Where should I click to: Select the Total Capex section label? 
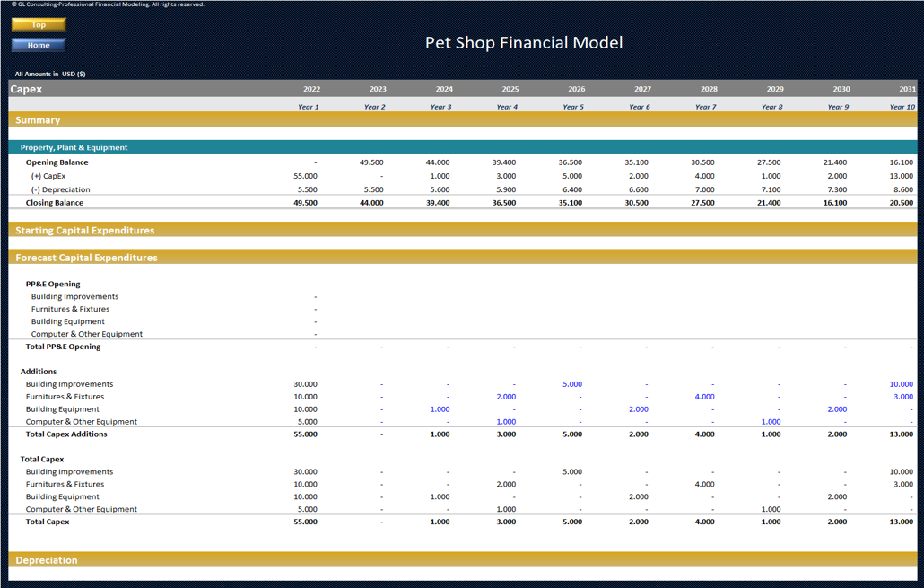coord(42,459)
